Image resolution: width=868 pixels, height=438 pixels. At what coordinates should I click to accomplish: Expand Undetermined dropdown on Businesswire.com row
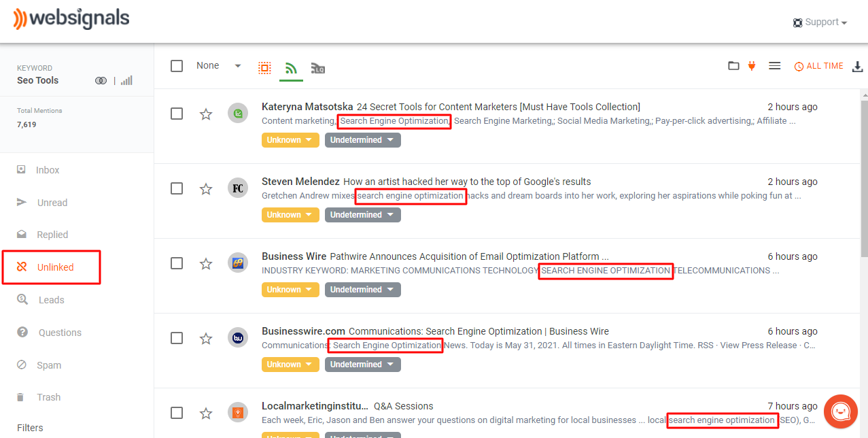click(363, 365)
